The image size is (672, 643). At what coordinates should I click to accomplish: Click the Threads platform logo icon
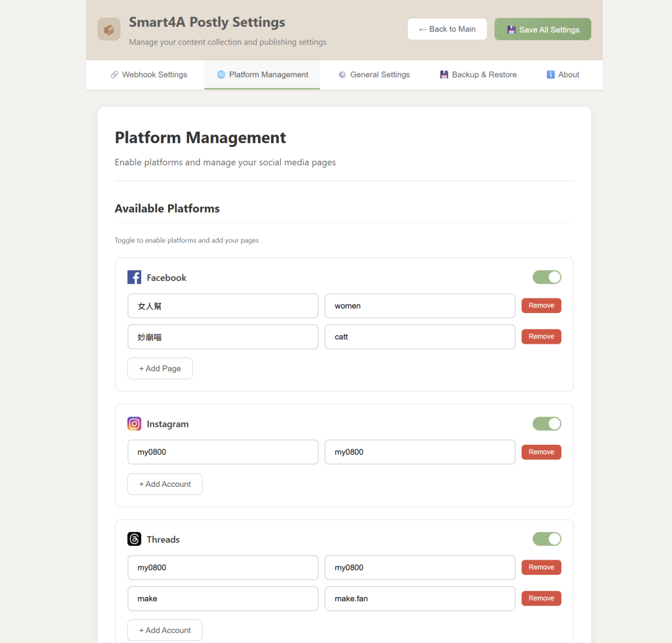click(x=135, y=539)
